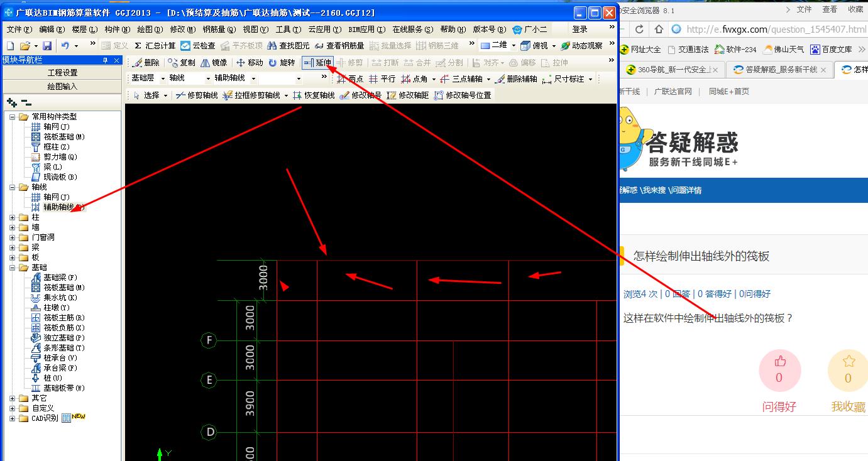Click the 选择 select arrow tool
The height and width of the screenshot is (461, 868).
[x=147, y=95]
